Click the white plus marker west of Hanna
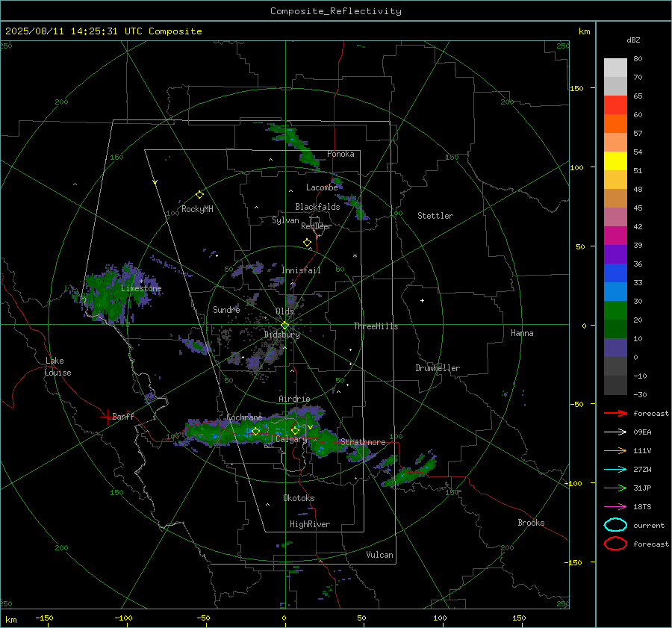 click(x=422, y=300)
